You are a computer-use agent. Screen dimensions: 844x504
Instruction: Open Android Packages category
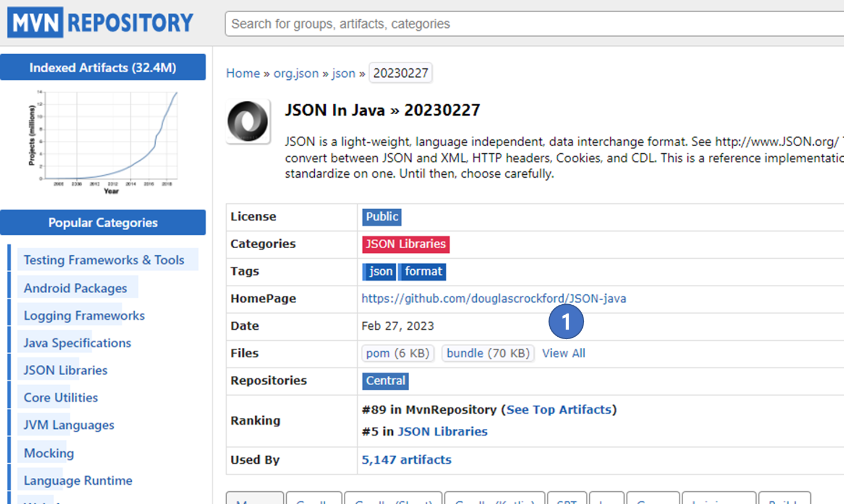click(75, 288)
